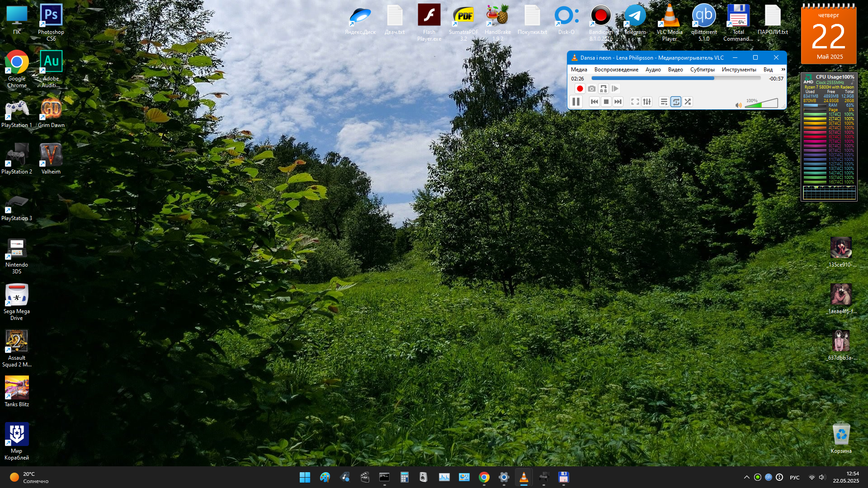Open the extended settings equalizer icon

[647, 102]
